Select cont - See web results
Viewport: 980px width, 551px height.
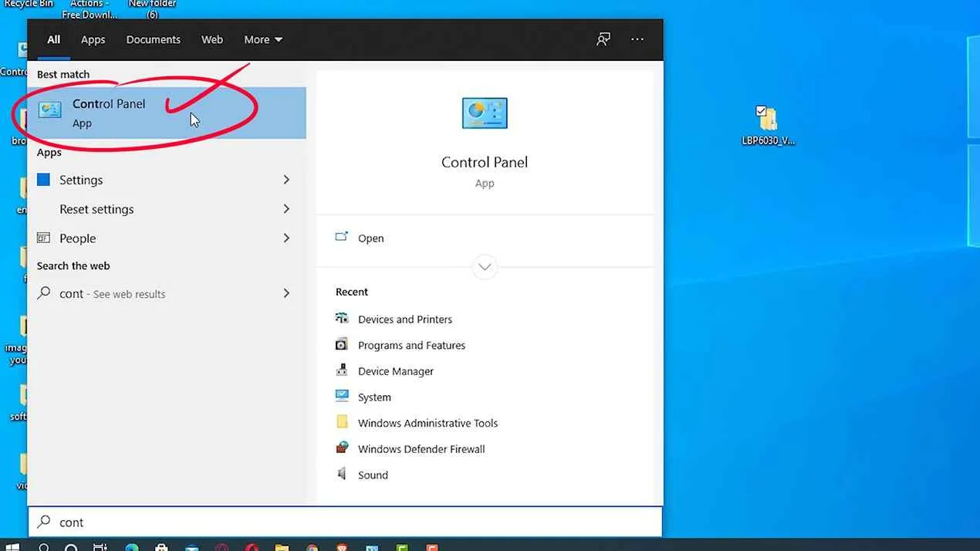coord(167,293)
